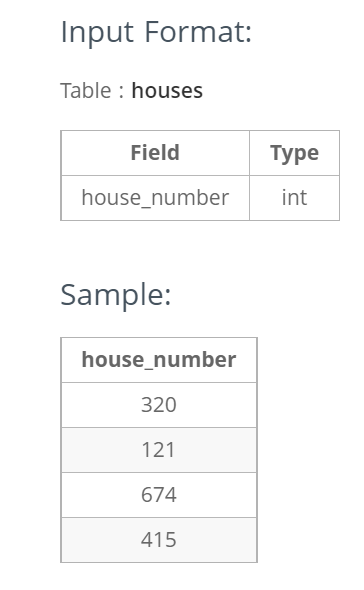Select the row with value 674

[159, 495]
